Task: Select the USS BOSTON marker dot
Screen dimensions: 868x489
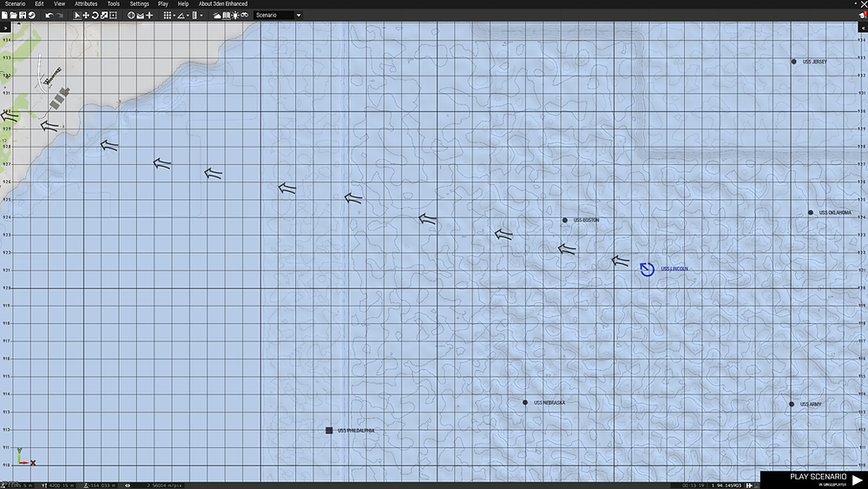Action: [x=565, y=221]
